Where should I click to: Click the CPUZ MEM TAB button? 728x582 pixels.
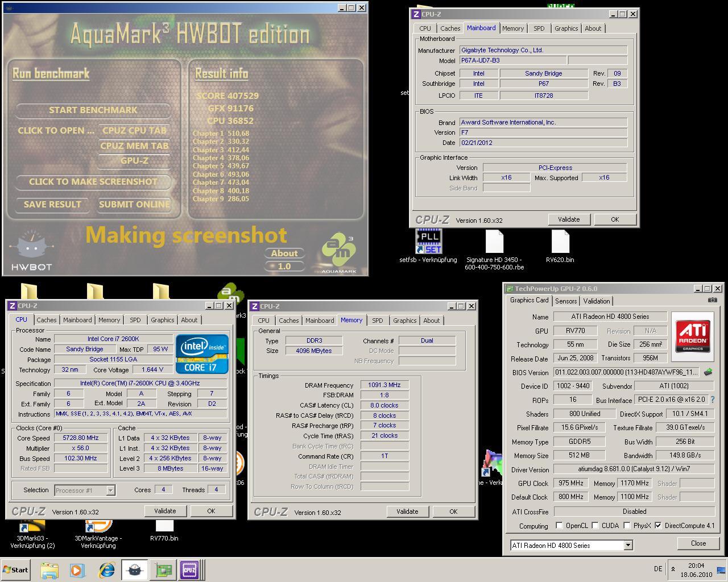pos(134,146)
